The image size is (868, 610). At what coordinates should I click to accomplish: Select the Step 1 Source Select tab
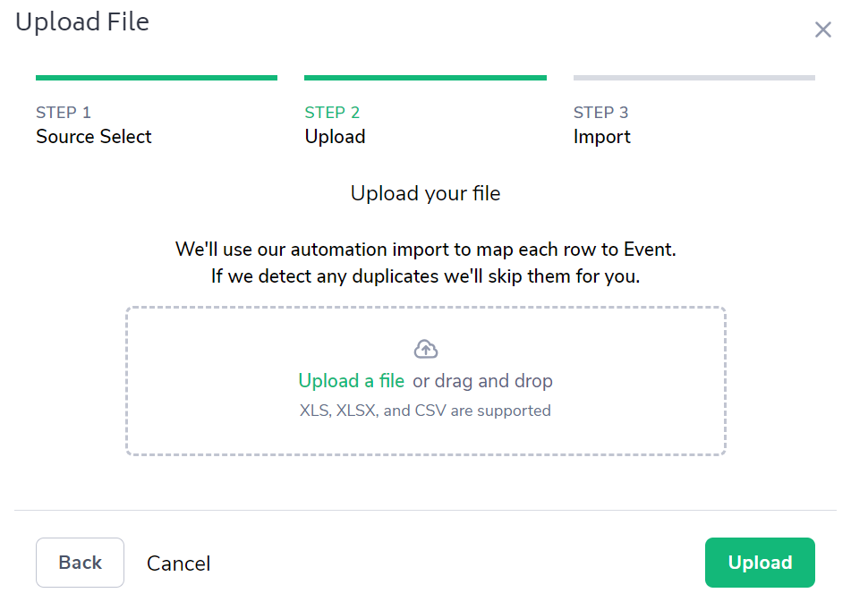[x=94, y=124]
